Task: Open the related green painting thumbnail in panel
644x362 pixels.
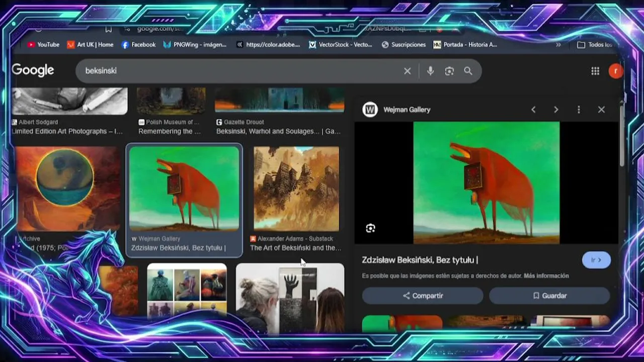Action: 402,323
